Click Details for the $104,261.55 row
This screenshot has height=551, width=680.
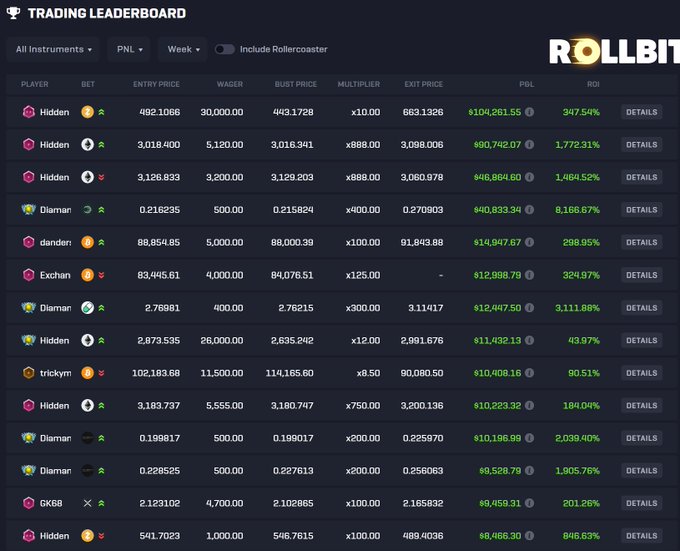tap(641, 112)
